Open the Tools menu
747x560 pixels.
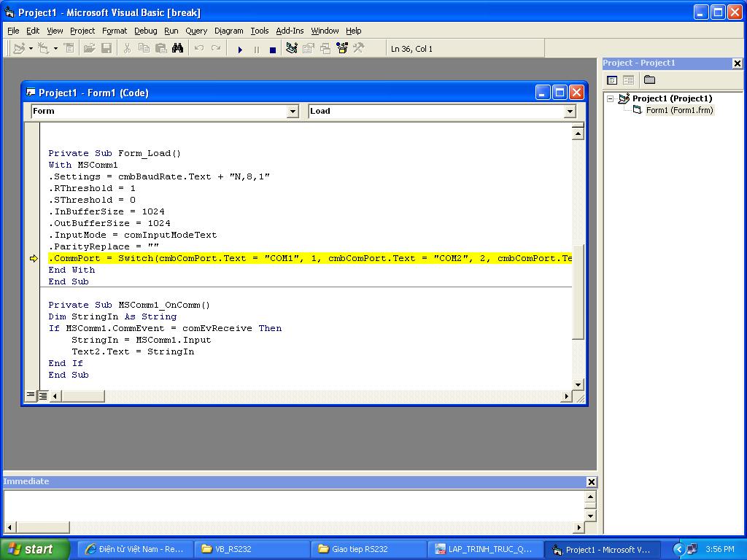(260, 31)
